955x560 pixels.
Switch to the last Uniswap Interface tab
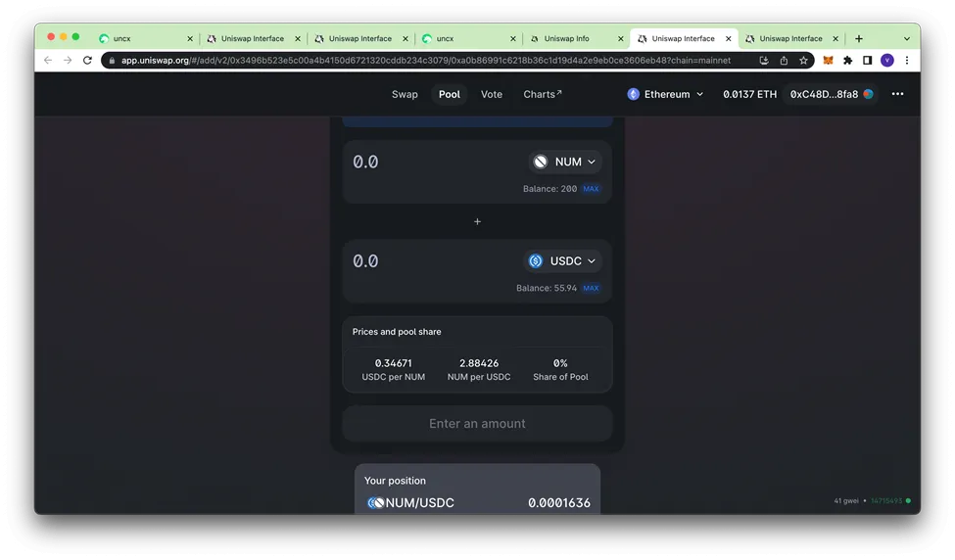(791, 38)
